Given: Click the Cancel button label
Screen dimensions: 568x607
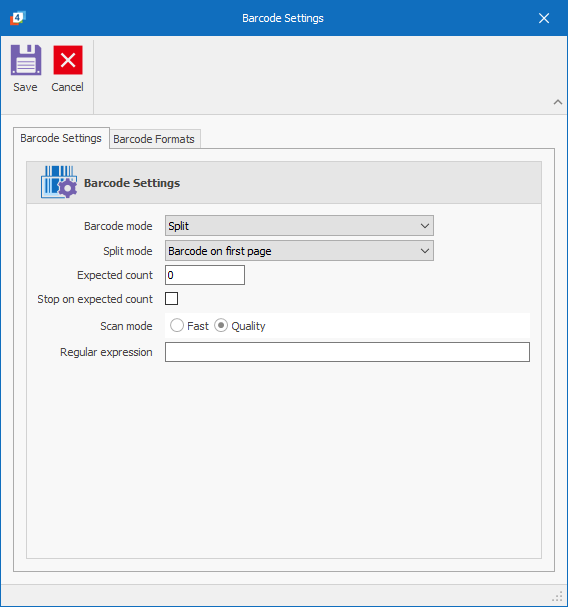Looking at the screenshot, I should [x=67, y=87].
